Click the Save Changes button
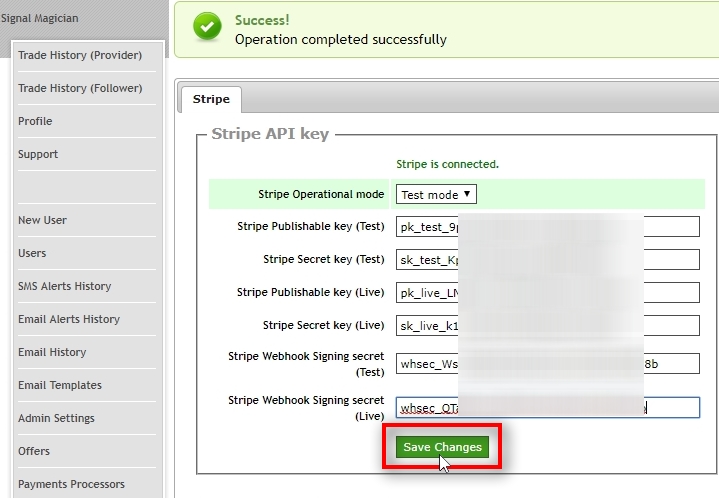Image resolution: width=719 pixels, height=498 pixels. pyautogui.click(x=442, y=447)
